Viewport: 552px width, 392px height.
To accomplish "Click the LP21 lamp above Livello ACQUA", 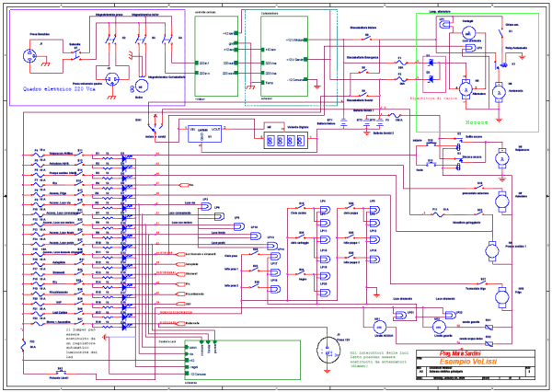I will [400, 316].
